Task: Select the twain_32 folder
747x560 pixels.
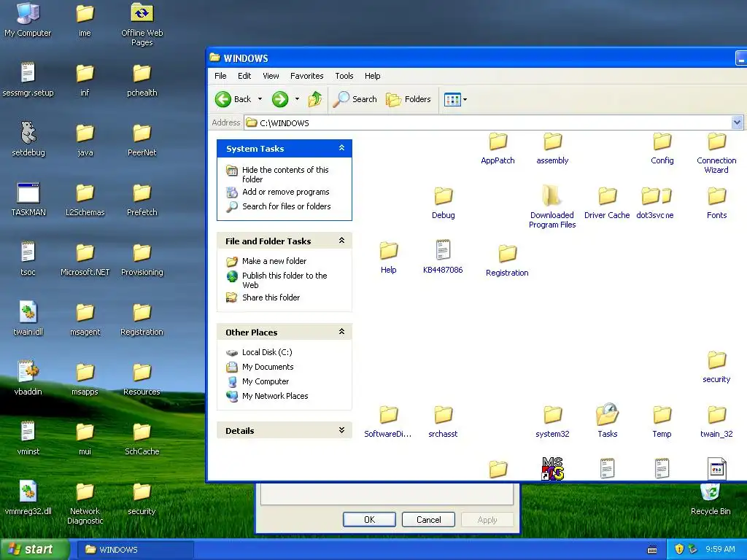Action: (716, 422)
